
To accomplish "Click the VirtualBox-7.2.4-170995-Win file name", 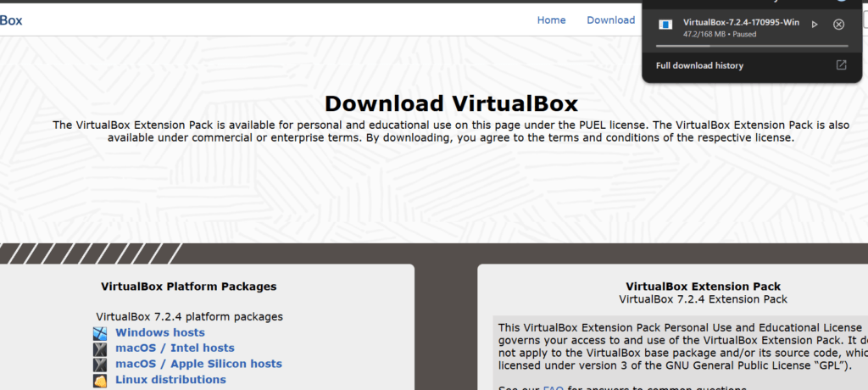I will tap(740, 22).
